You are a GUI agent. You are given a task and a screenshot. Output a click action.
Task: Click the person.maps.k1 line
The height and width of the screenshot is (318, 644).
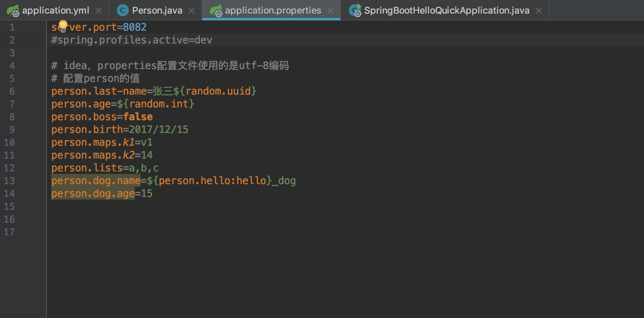pyautogui.click(x=102, y=142)
